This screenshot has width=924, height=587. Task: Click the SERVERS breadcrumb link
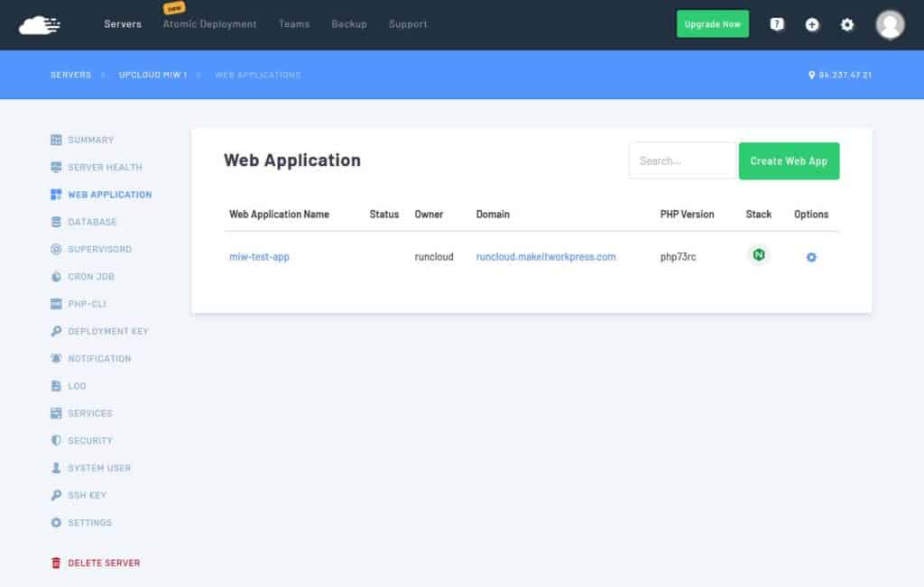click(70, 75)
